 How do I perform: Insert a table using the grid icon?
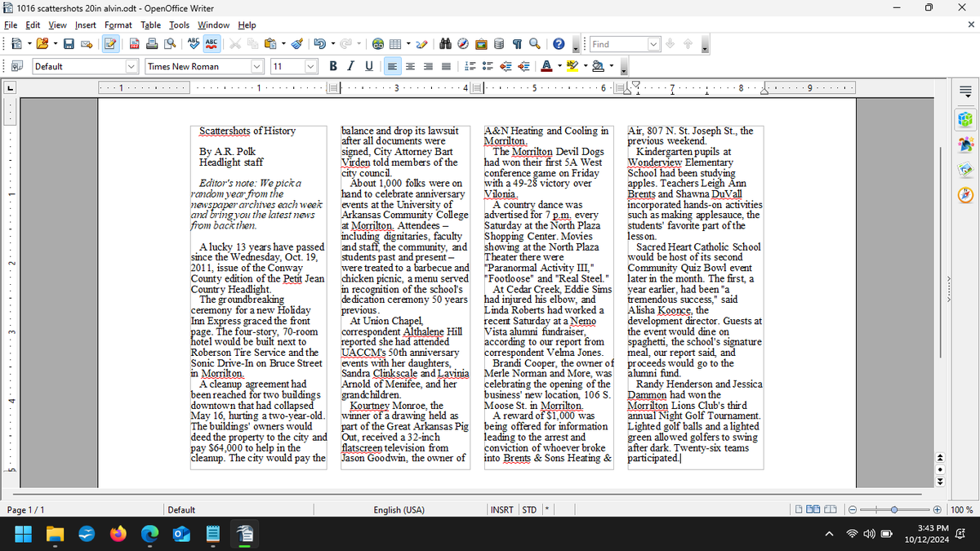click(397, 44)
